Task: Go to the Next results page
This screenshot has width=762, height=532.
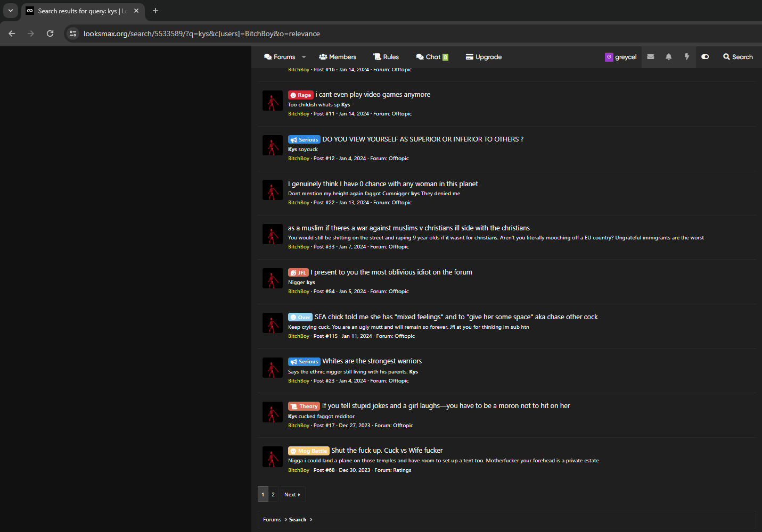Action: click(x=292, y=495)
